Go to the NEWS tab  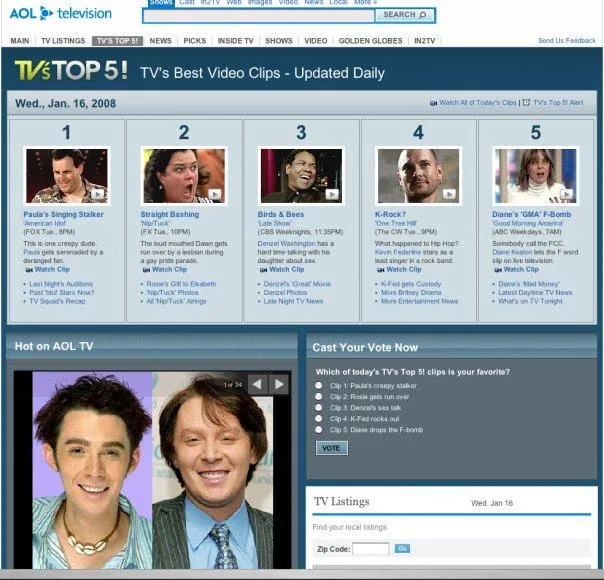click(160, 41)
